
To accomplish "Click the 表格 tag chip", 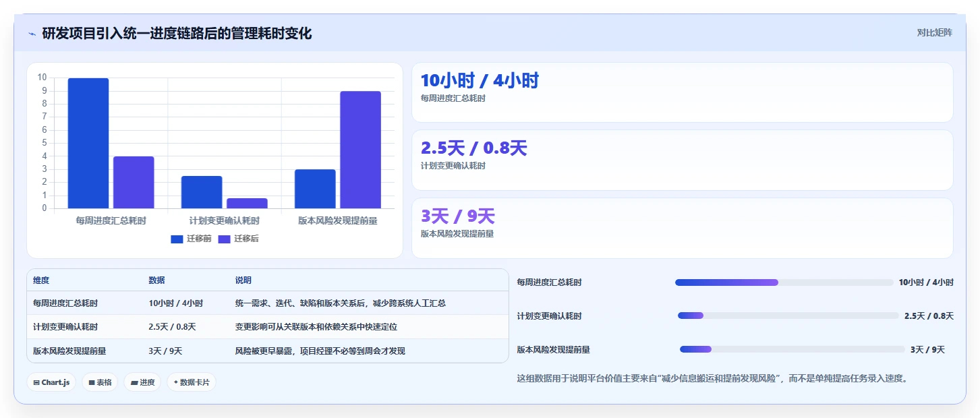I will 100,382.
